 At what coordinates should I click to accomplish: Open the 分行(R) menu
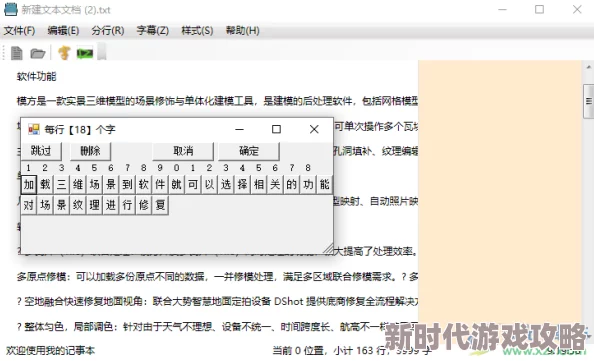tap(108, 31)
